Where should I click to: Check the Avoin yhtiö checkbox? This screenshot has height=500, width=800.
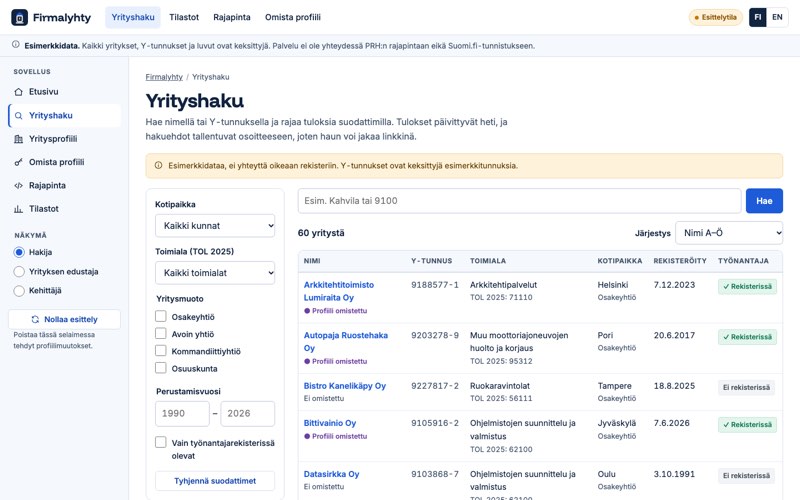point(161,334)
